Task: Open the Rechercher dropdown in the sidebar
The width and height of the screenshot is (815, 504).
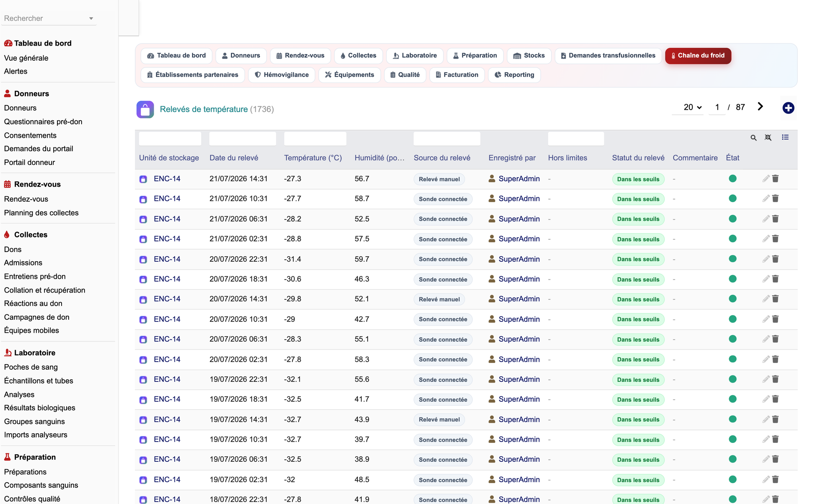Action: [x=49, y=18]
